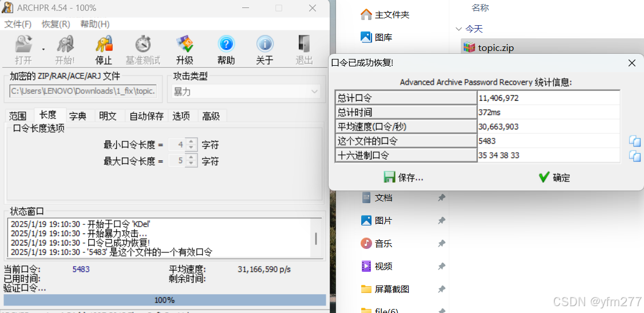Copy the file password via copy icon
This screenshot has height=313, width=644.
click(x=634, y=141)
